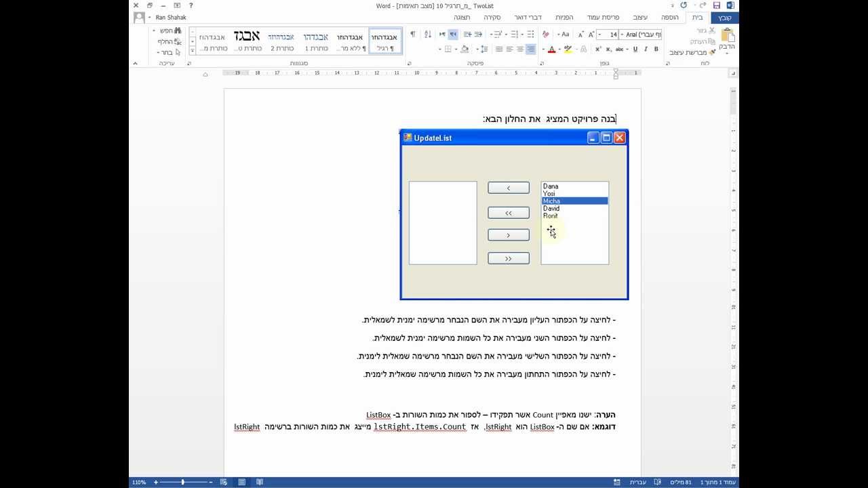The height and width of the screenshot is (488, 868).
Task: Click the Numbering list icon
Action: point(514,35)
